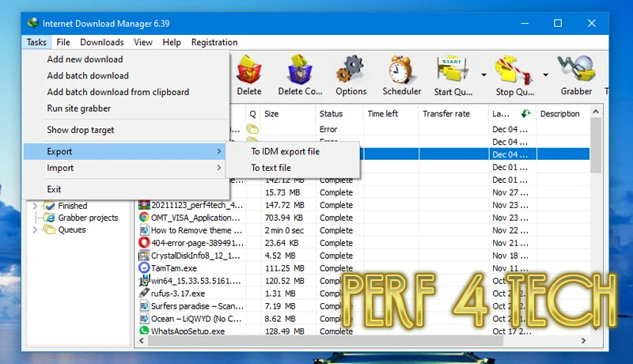Open the Tasks menu
This screenshot has height=364, width=633.
36,42
